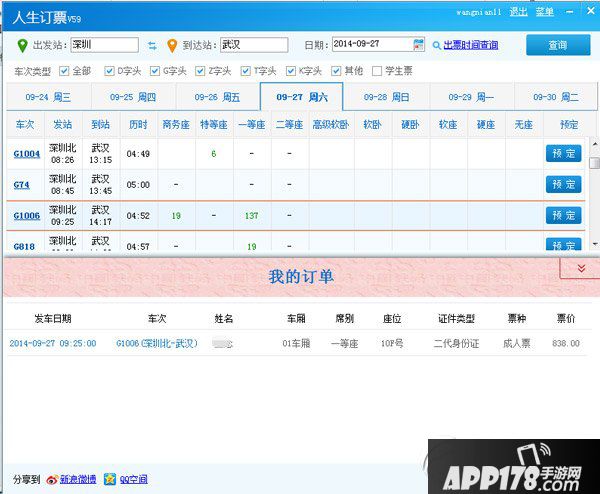
Task: Click the green departure station pin icon
Action: click(x=23, y=45)
